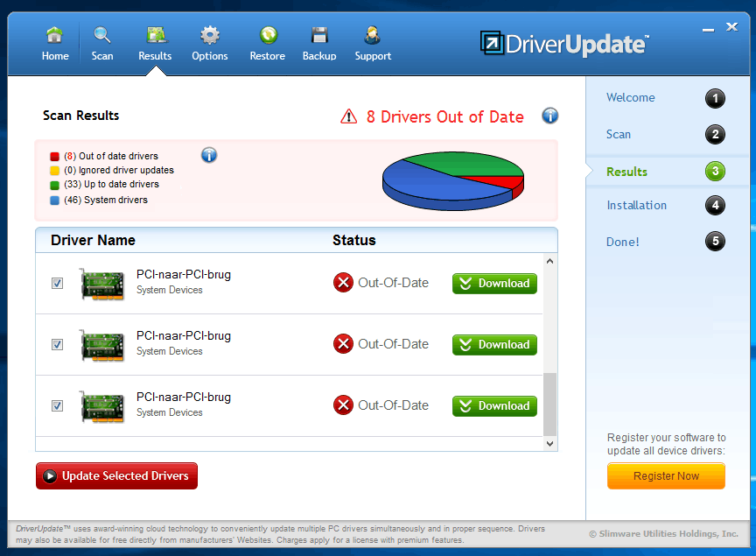Click info icon beside 8 Drivers Out of Date

click(550, 116)
